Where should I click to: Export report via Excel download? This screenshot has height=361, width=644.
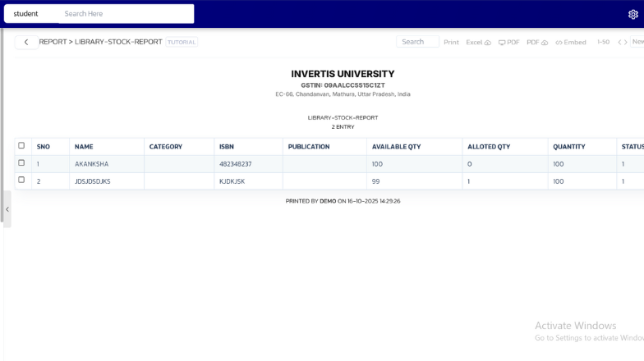(x=478, y=42)
